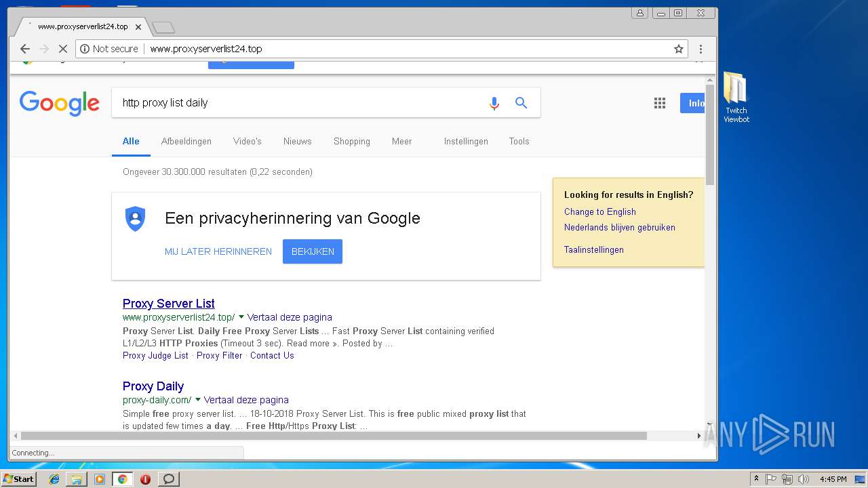Open Contact Us sitelink
Image resolution: width=868 pixels, height=488 pixels.
[x=272, y=355]
